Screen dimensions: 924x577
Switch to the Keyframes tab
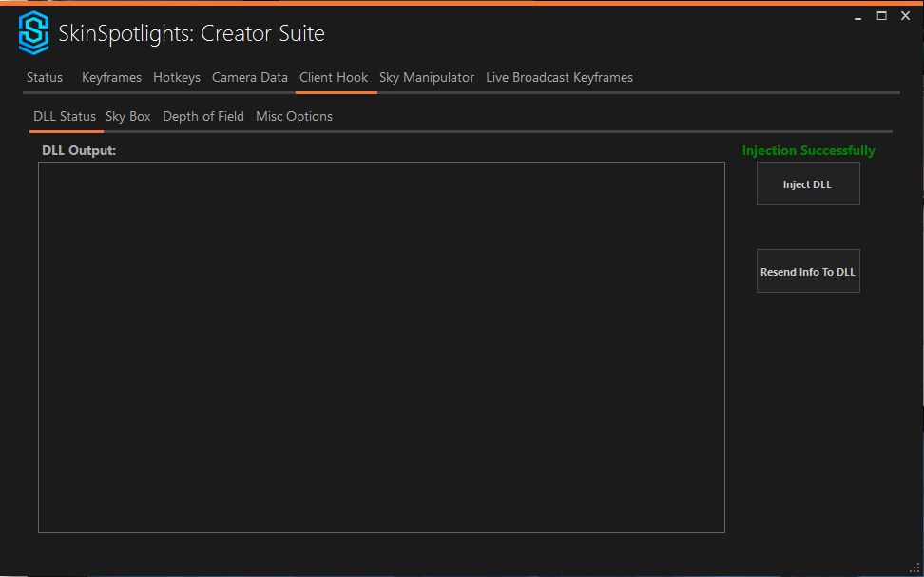point(111,77)
